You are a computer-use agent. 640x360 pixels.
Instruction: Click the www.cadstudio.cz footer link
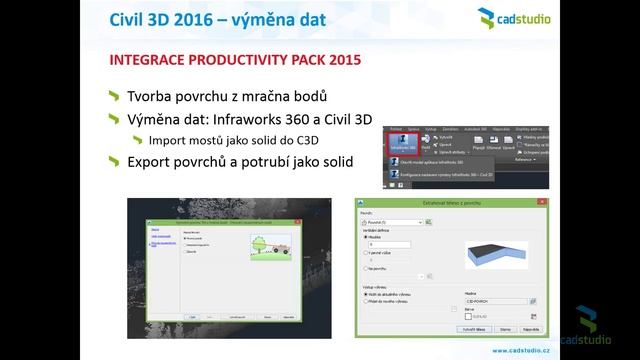coord(521,350)
